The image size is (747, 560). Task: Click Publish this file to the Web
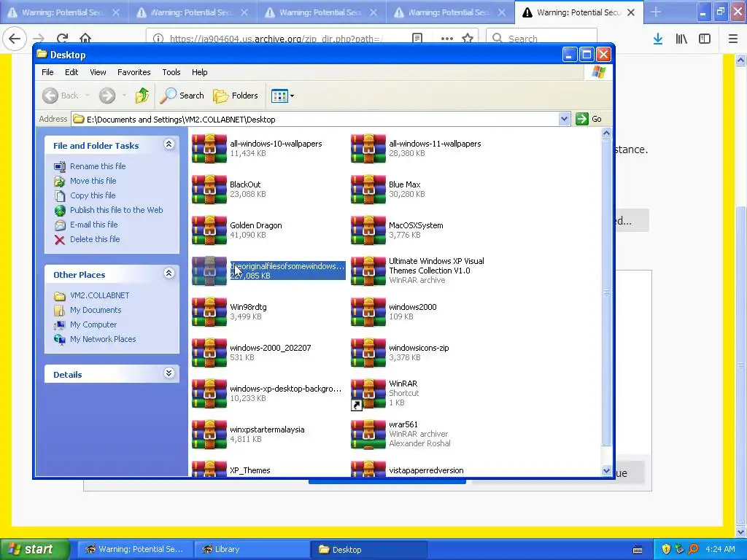tap(116, 210)
